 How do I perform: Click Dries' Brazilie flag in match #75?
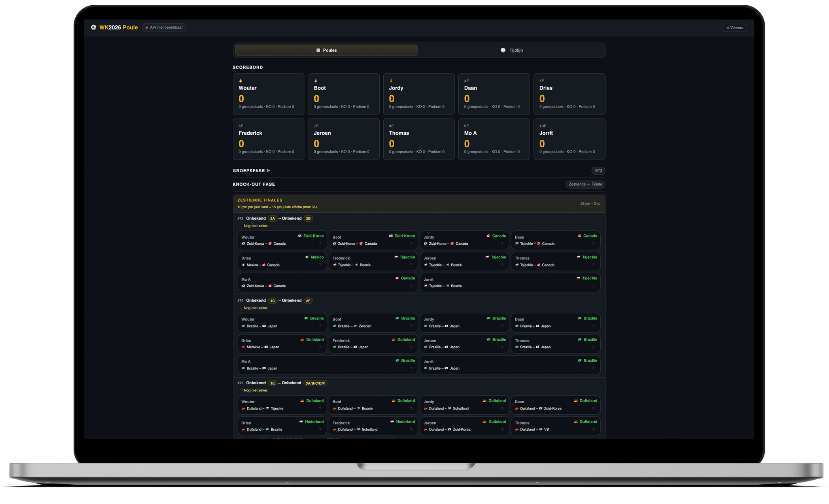(267, 430)
